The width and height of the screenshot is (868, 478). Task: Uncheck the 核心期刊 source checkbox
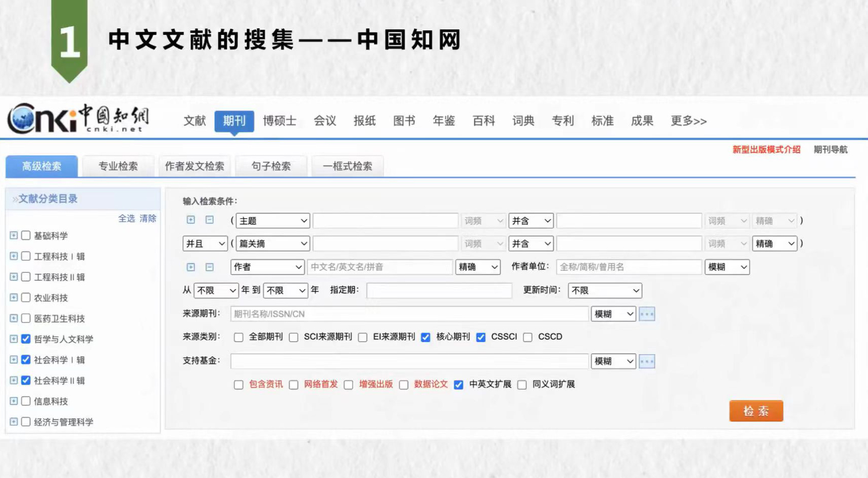click(x=426, y=337)
